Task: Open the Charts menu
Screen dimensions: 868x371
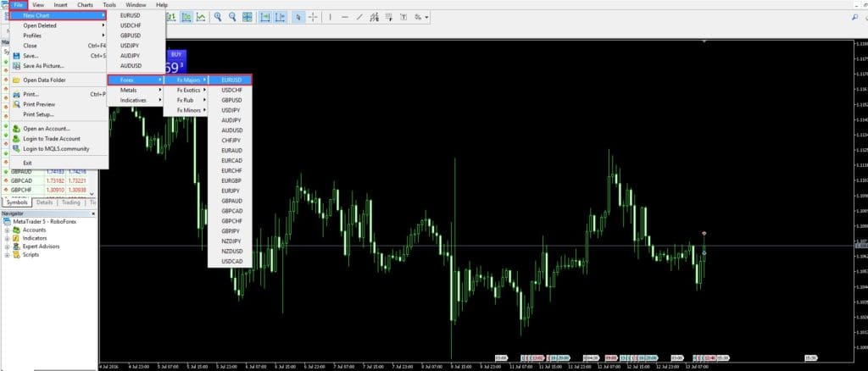Action: click(86, 5)
